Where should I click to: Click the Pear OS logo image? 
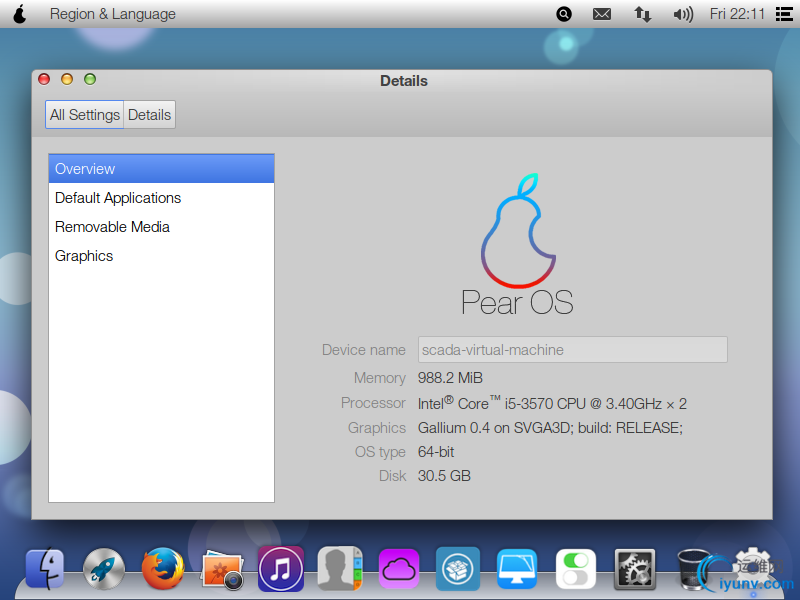(517, 245)
